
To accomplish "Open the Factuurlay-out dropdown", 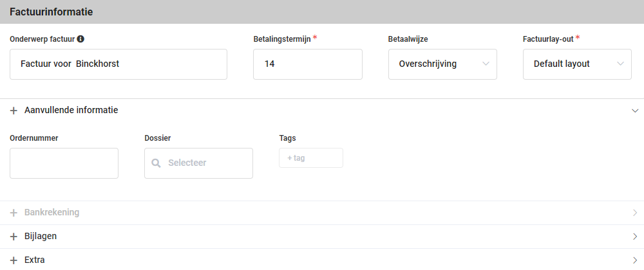I will [577, 64].
